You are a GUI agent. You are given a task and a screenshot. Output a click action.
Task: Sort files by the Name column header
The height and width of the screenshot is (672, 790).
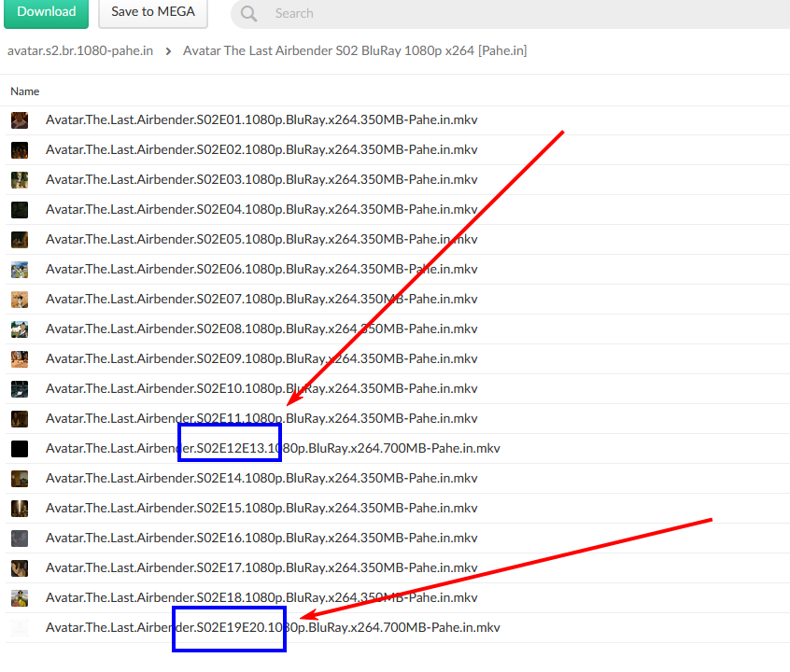(24, 91)
